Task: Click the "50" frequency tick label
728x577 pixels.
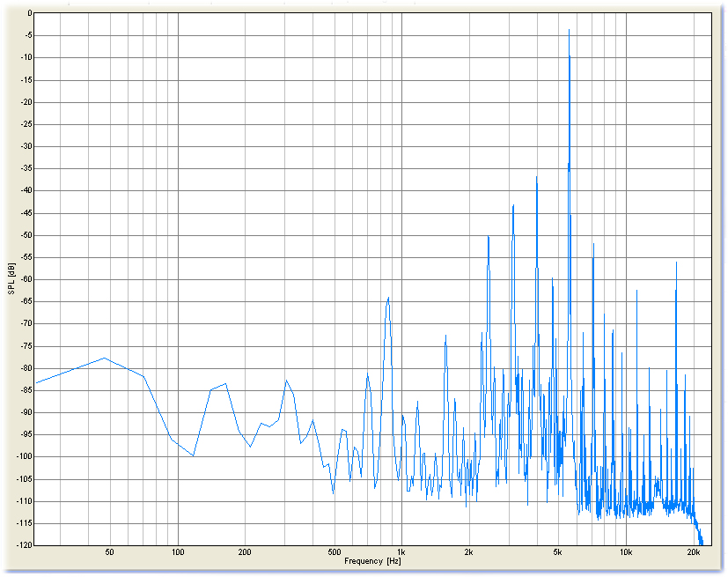Action: pos(109,552)
